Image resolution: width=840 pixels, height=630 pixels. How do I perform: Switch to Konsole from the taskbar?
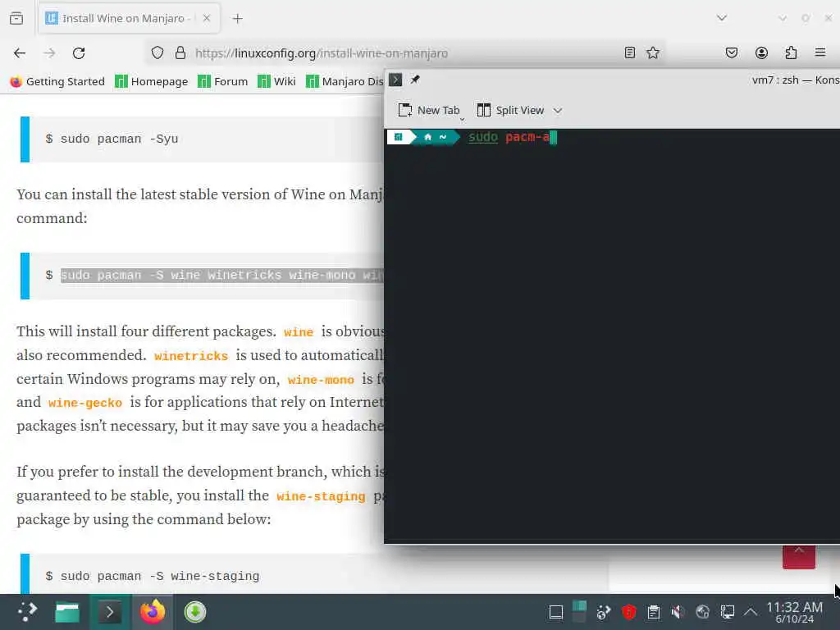click(110, 612)
